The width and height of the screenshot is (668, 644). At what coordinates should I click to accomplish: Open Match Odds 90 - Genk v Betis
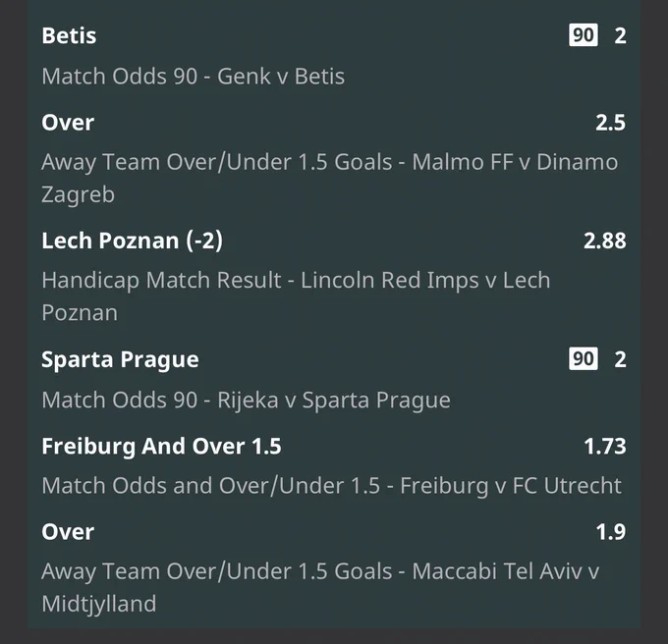pyautogui.click(x=193, y=77)
